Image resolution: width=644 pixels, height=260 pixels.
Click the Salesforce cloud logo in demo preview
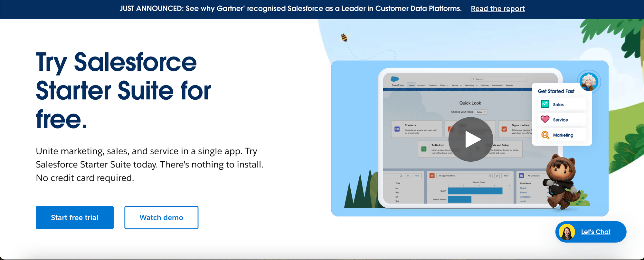pyautogui.click(x=395, y=79)
